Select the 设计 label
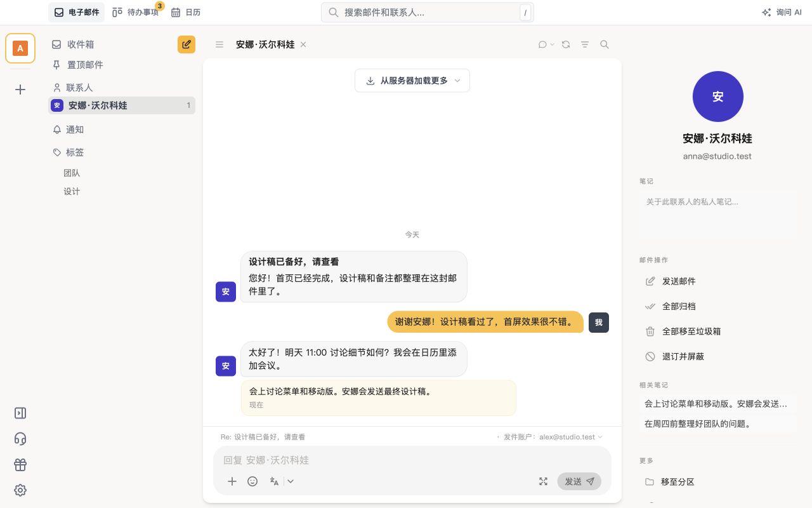Image resolution: width=812 pixels, height=508 pixels. 72,191
